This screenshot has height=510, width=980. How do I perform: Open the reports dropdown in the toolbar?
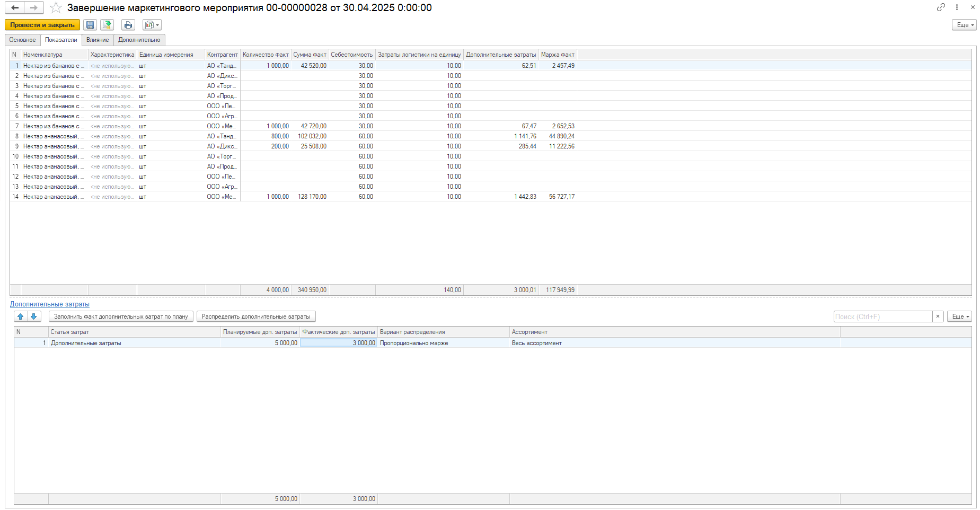(x=152, y=25)
